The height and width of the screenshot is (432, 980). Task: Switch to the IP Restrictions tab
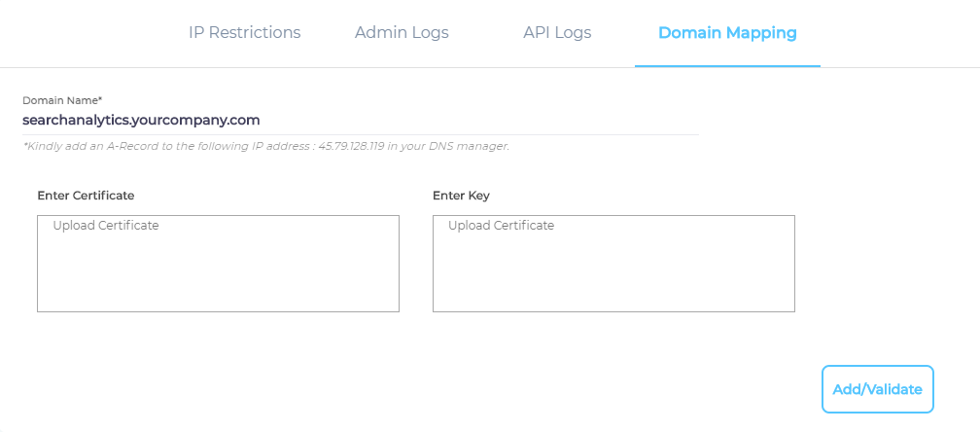pyautogui.click(x=244, y=33)
